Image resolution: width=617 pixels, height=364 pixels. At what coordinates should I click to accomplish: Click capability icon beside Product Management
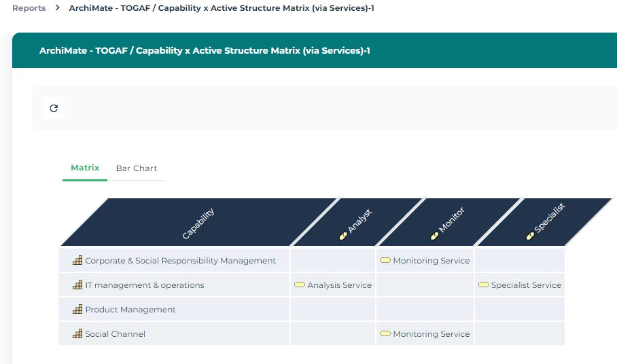[77, 310]
